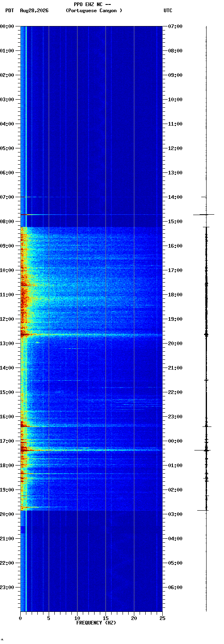This screenshot has width=224, height=644.
Task: Click the 'FREQUENCY (HZ)' axis label
Action: (96, 623)
